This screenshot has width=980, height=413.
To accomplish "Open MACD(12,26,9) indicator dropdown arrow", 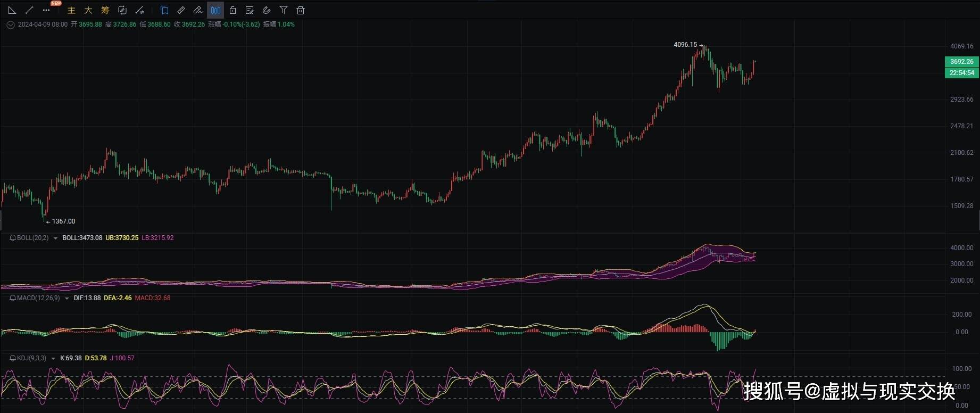I will (x=67, y=299).
